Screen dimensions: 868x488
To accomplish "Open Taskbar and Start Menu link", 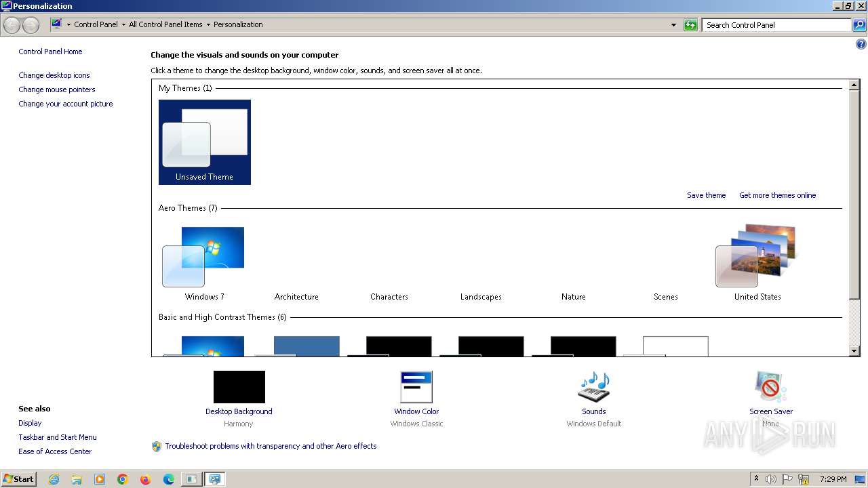I will pos(58,437).
